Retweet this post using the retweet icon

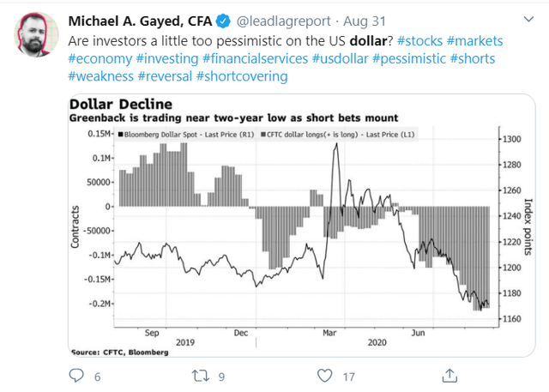click(x=200, y=376)
